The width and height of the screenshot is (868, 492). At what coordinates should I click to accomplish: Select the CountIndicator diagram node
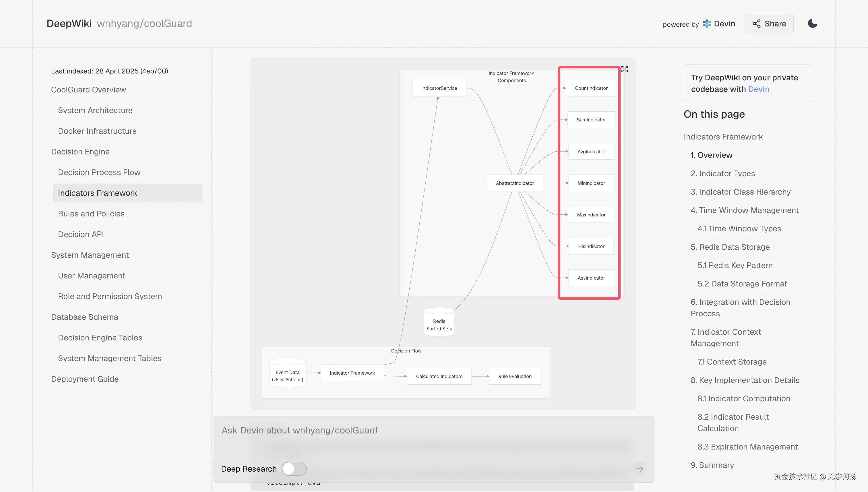(591, 88)
